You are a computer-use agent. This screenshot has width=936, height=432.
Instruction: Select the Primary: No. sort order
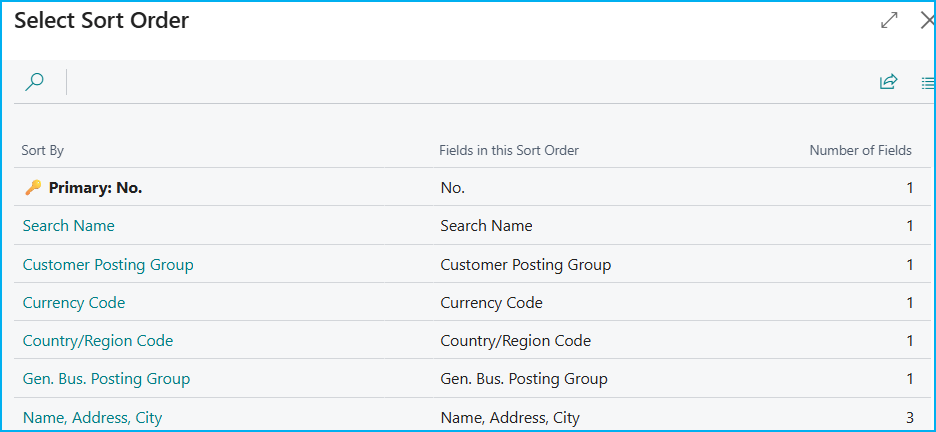[95, 187]
